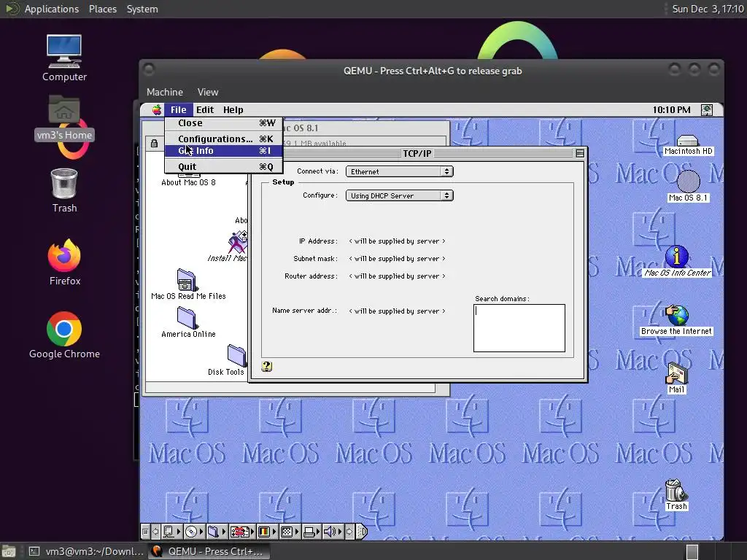
Task: Switch to vm3@vm3 terminal taskbar button
Action: click(x=86, y=551)
